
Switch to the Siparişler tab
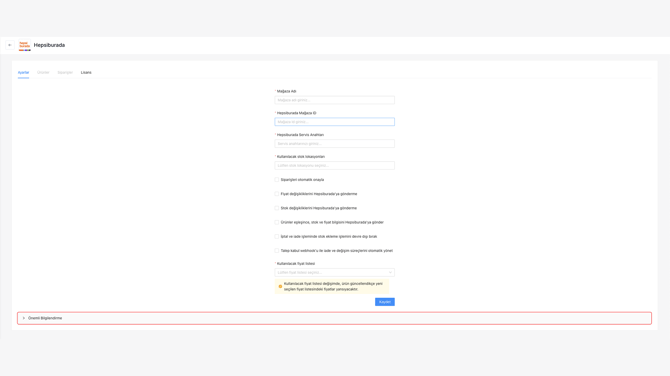click(65, 72)
